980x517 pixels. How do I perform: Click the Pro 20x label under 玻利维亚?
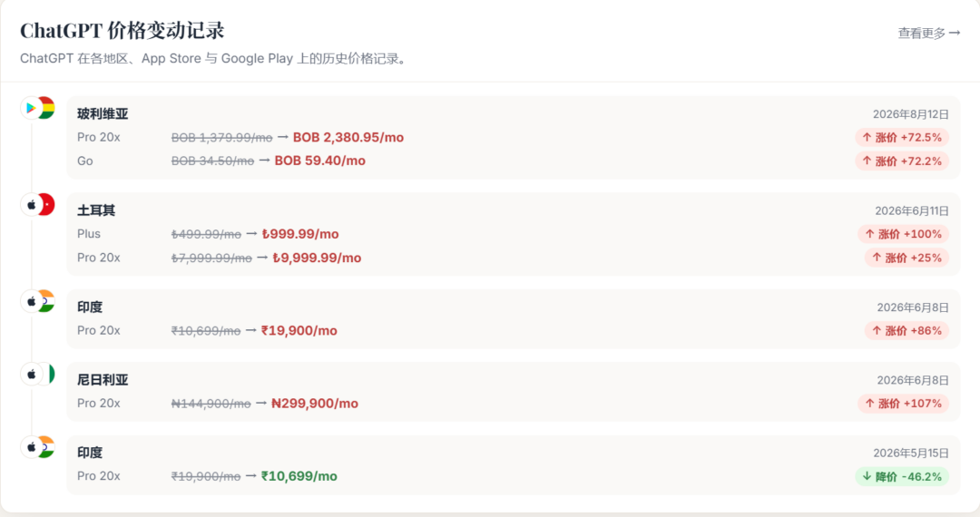[x=99, y=137]
